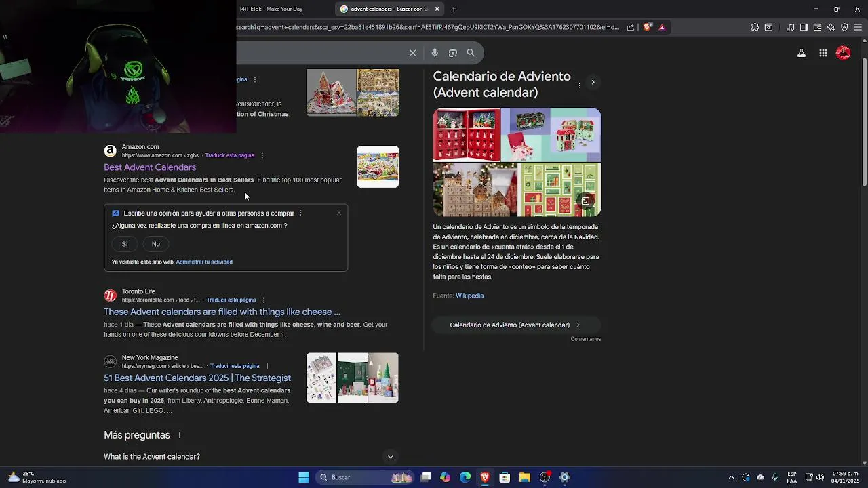Open options on Amazon opinion card header
This screenshot has width=868, height=488.
300,213
